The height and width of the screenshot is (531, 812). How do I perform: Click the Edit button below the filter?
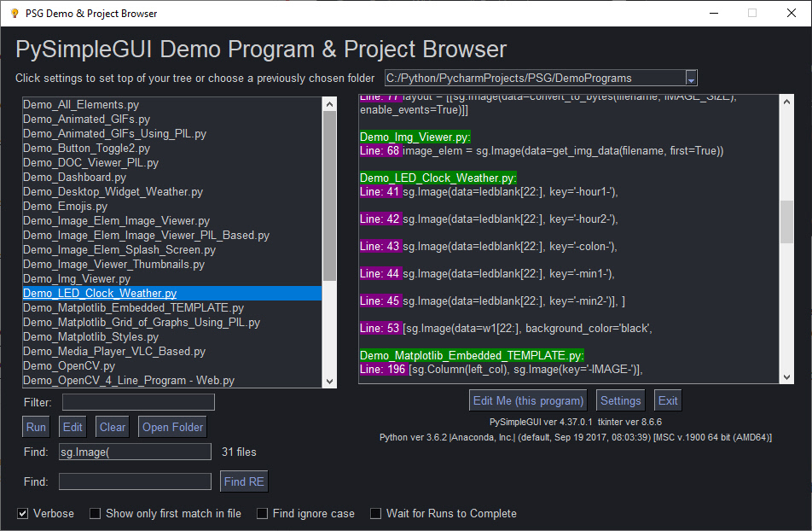[72, 428]
